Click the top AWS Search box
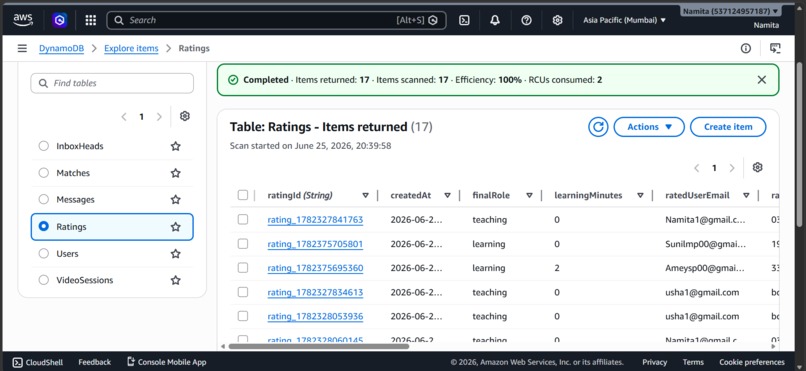 pyautogui.click(x=276, y=20)
